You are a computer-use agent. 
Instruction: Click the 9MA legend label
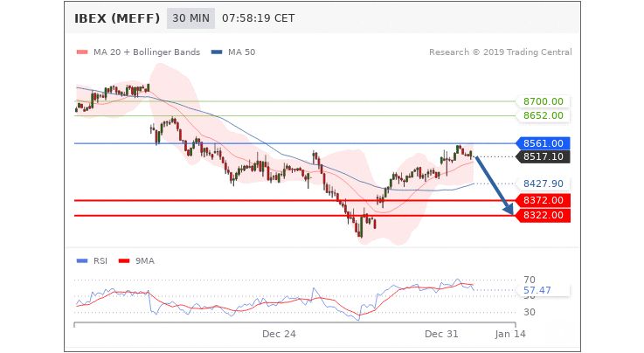(x=145, y=261)
